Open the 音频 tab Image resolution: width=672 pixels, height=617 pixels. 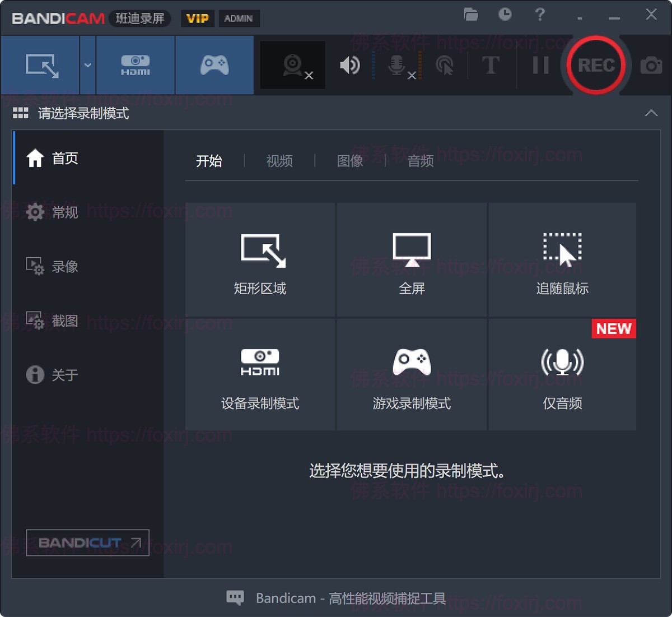(421, 161)
